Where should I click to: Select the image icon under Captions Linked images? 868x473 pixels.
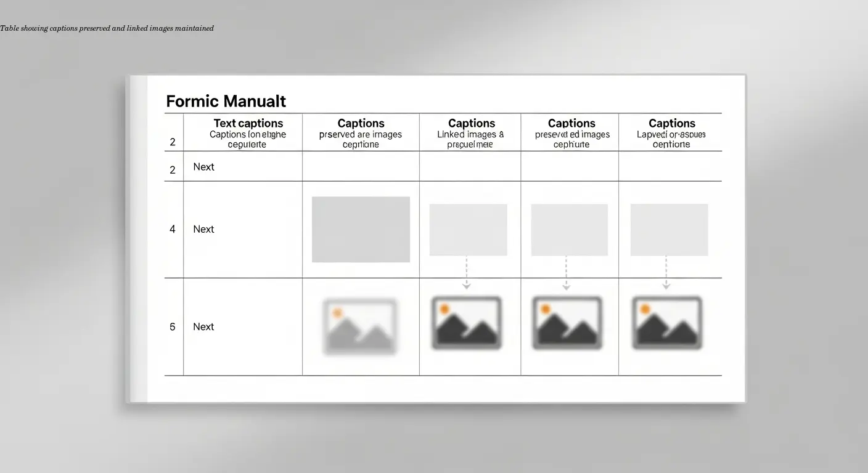point(467,322)
